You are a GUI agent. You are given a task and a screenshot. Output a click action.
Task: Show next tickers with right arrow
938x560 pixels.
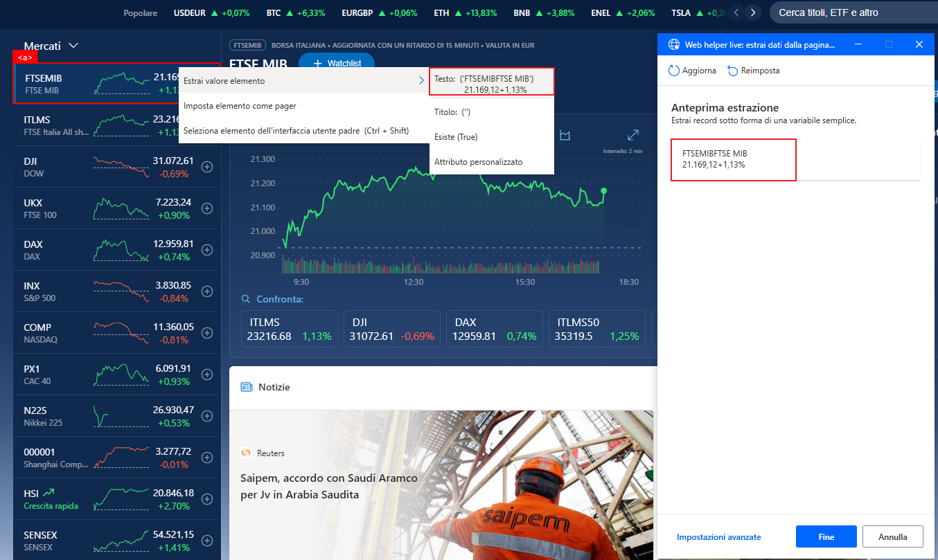click(753, 12)
